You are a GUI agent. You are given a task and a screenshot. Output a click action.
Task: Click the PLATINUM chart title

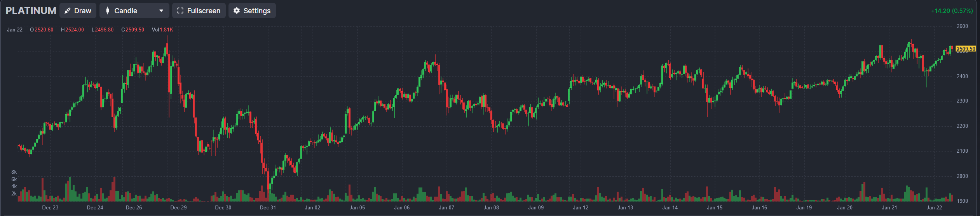coord(31,11)
